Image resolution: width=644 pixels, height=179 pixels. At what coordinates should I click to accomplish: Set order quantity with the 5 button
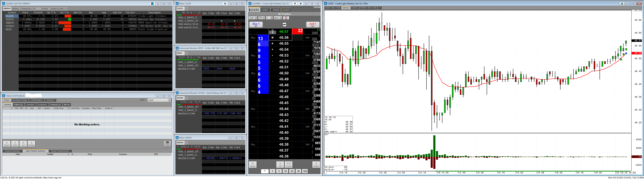coord(279,171)
